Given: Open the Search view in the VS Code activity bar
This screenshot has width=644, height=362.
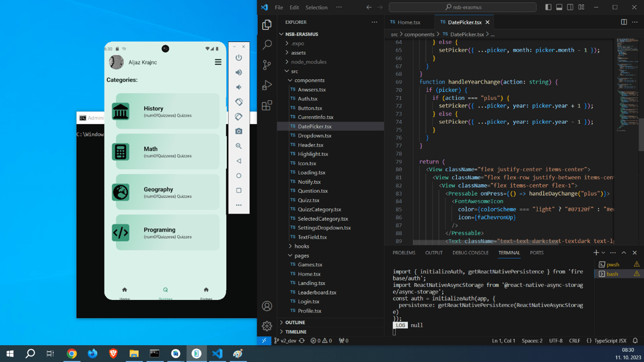Looking at the screenshot, I should point(267,45).
